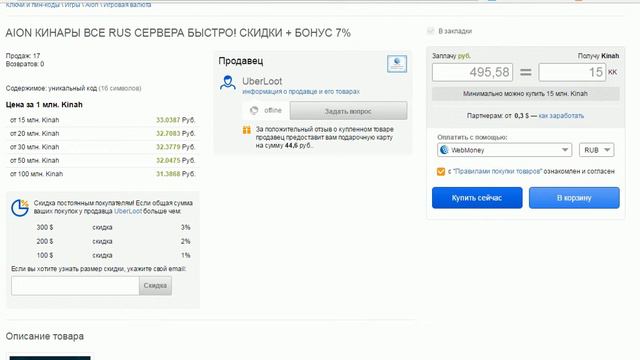Click the "от 20 млн. Kinah" price row
The width and height of the screenshot is (640, 360).
tap(102, 133)
